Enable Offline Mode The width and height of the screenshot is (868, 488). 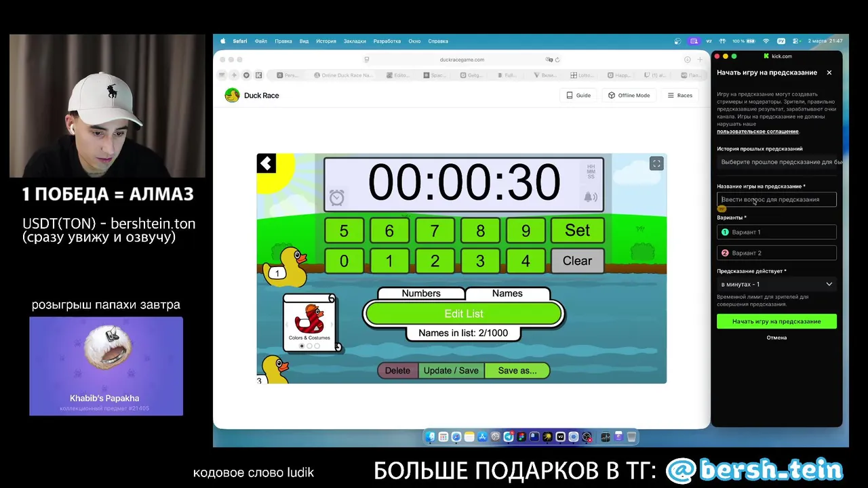pos(629,96)
